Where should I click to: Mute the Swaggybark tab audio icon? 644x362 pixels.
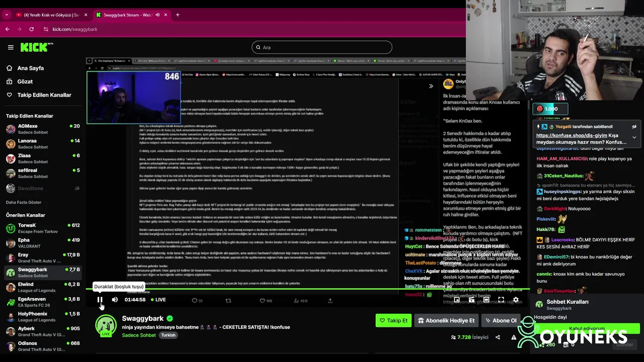click(x=157, y=15)
